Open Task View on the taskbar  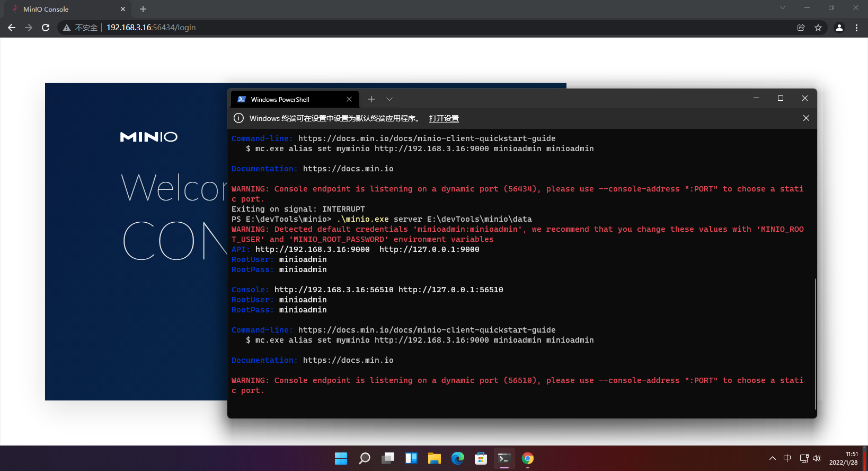pyautogui.click(x=388, y=458)
